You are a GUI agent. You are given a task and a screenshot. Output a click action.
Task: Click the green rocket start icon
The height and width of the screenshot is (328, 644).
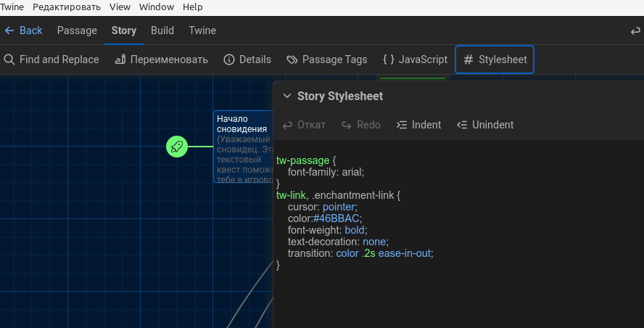pos(177,147)
